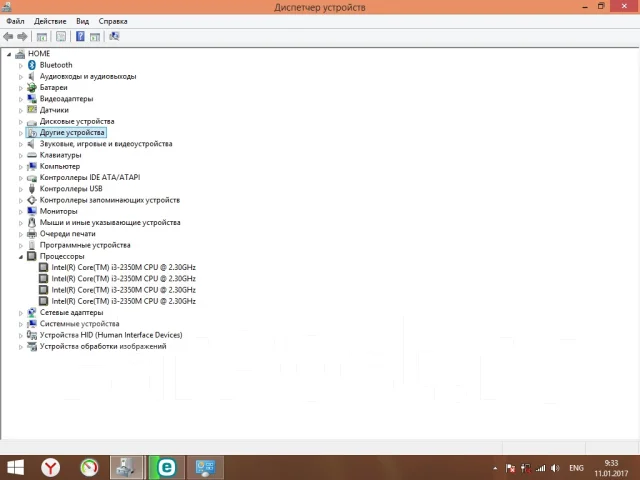Viewport: 640px width, 480px height.
Task: Open Yandex Browser from the taskbar
Action: [50, 468]
